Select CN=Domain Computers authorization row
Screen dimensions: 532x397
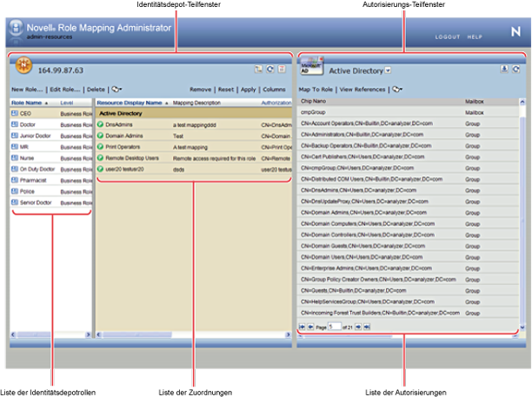click(409, 224)
